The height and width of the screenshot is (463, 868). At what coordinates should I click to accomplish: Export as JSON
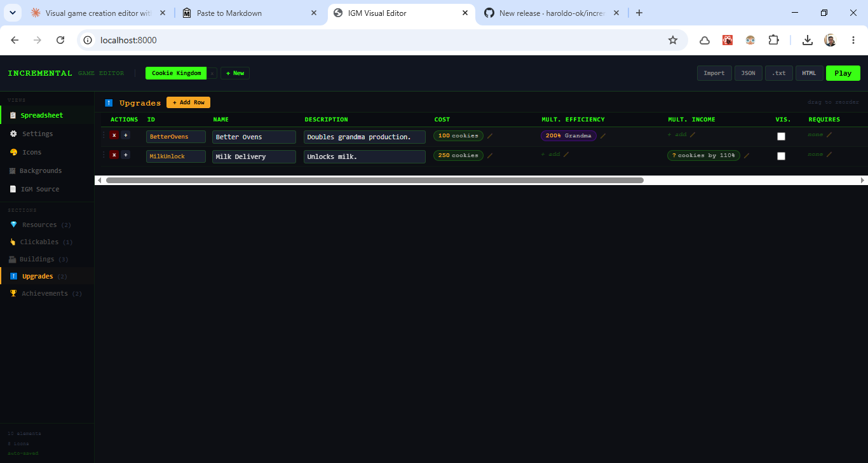click(749, 73)
